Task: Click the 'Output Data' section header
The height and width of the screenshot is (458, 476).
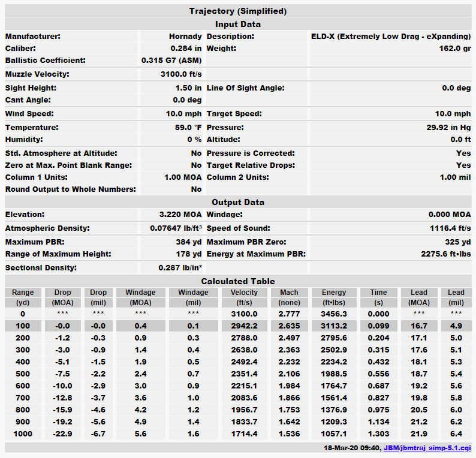Action: [x=238, y=202]
